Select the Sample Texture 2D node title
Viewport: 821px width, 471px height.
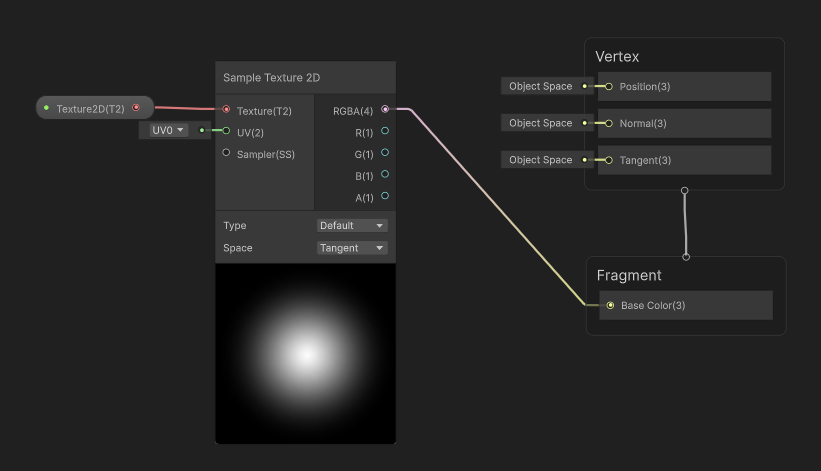click(271, 78)
